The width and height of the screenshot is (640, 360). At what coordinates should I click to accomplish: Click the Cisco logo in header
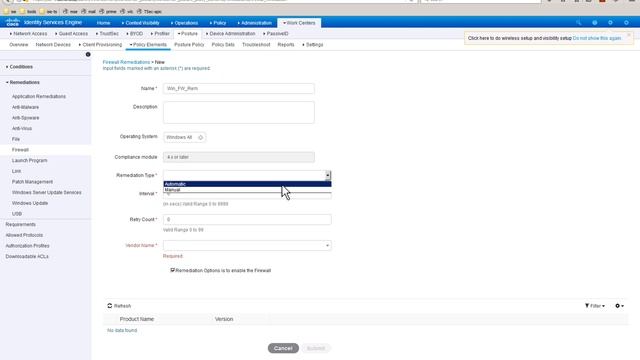coord(13,22)
